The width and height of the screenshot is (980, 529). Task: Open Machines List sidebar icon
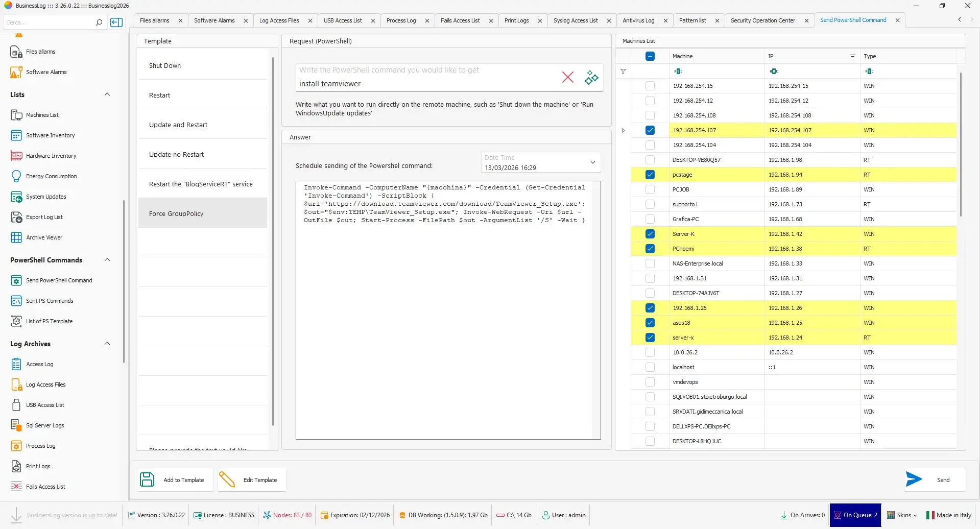[16, 115]
